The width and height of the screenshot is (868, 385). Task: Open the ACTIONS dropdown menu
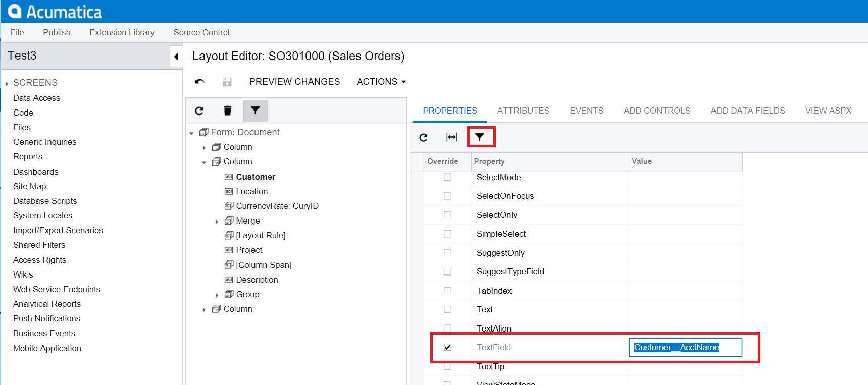pos(381,82)
